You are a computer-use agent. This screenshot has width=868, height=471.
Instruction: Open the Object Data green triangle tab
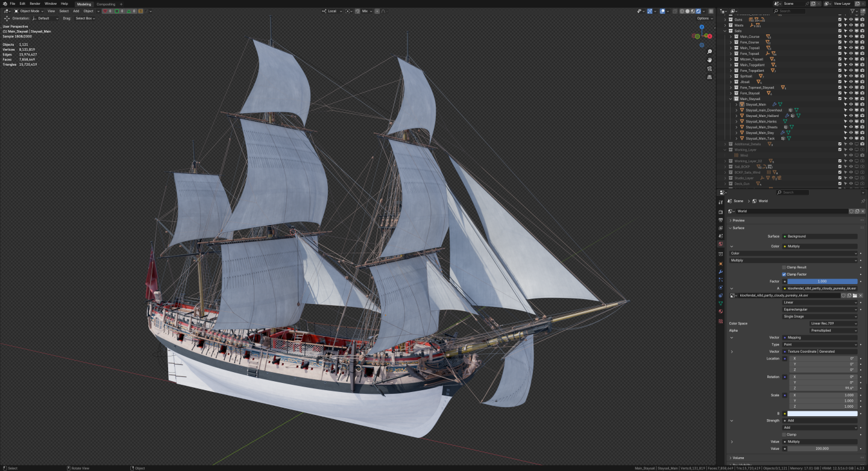tap(720, 303)
